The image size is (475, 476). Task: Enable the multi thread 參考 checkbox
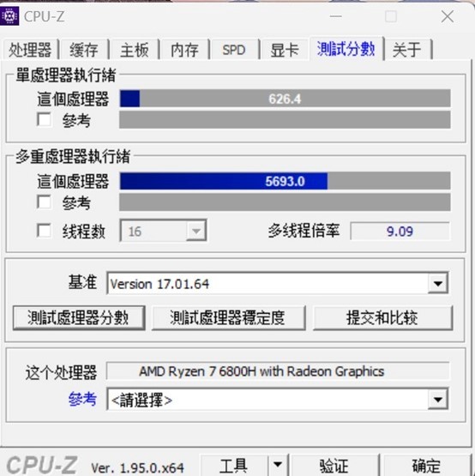pyautogui.click(x=44, y=202)
